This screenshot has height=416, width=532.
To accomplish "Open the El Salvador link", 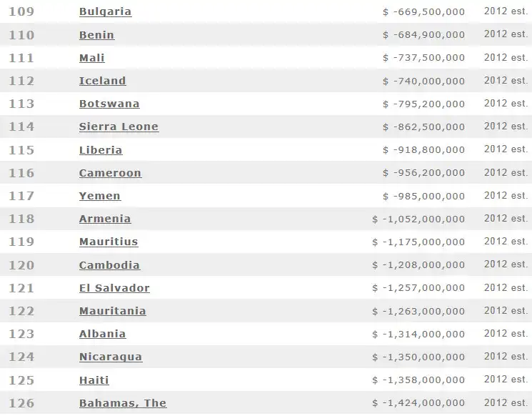I will pos(114,288).
